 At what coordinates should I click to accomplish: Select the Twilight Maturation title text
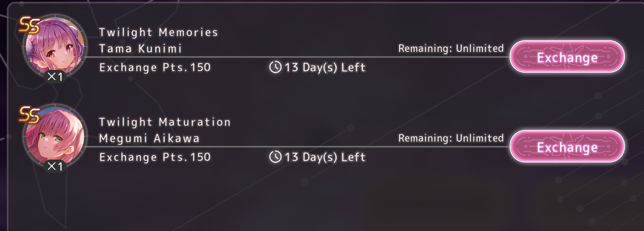click(165, 122)
